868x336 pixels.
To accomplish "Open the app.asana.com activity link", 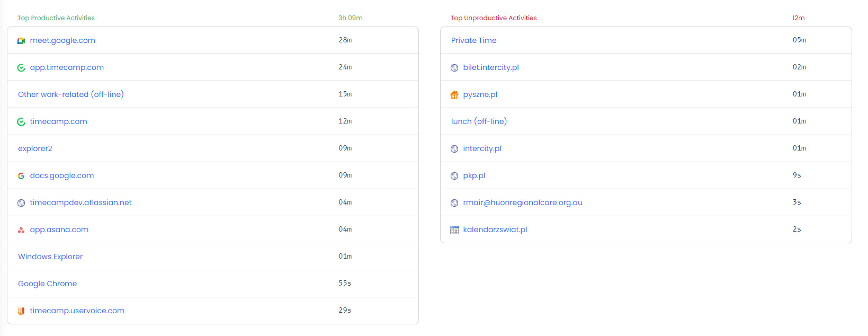I will 59,229.
